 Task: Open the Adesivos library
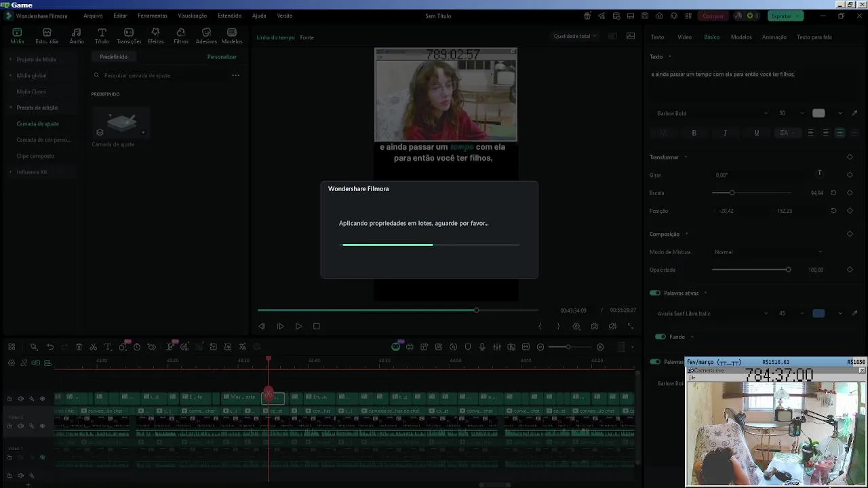pyautogui.click(x=206, y=36)
